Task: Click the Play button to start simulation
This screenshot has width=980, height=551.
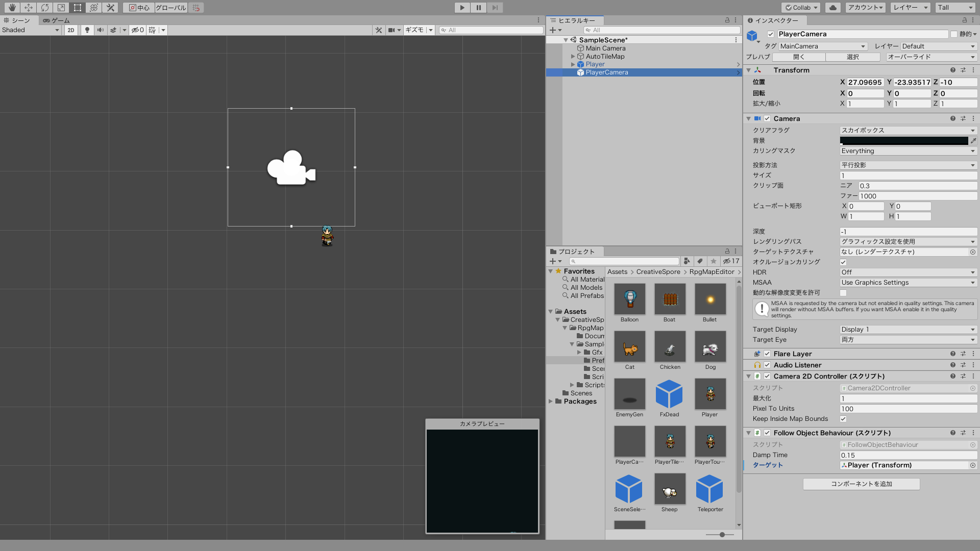Action: [462, 8]
